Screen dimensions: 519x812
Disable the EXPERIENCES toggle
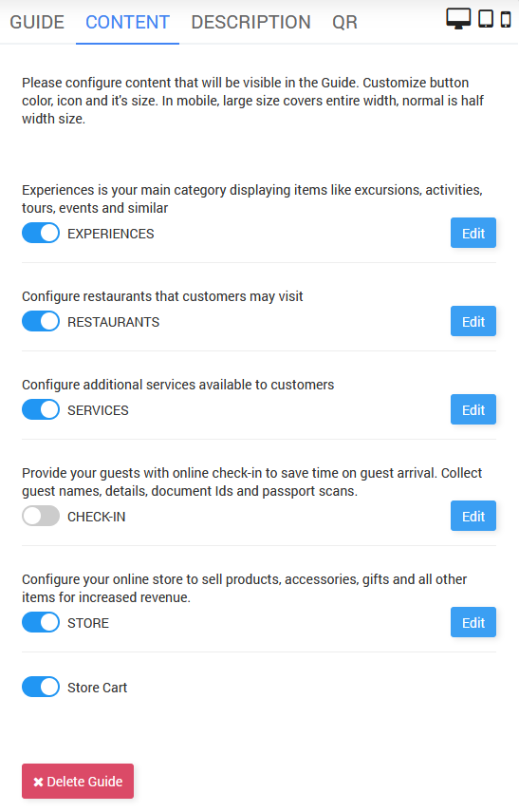point(41,233)
